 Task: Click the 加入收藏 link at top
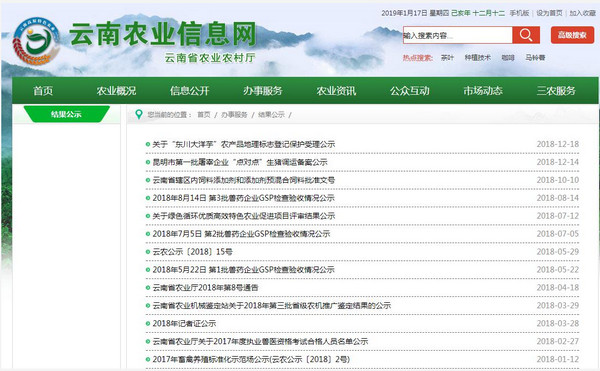582,13
